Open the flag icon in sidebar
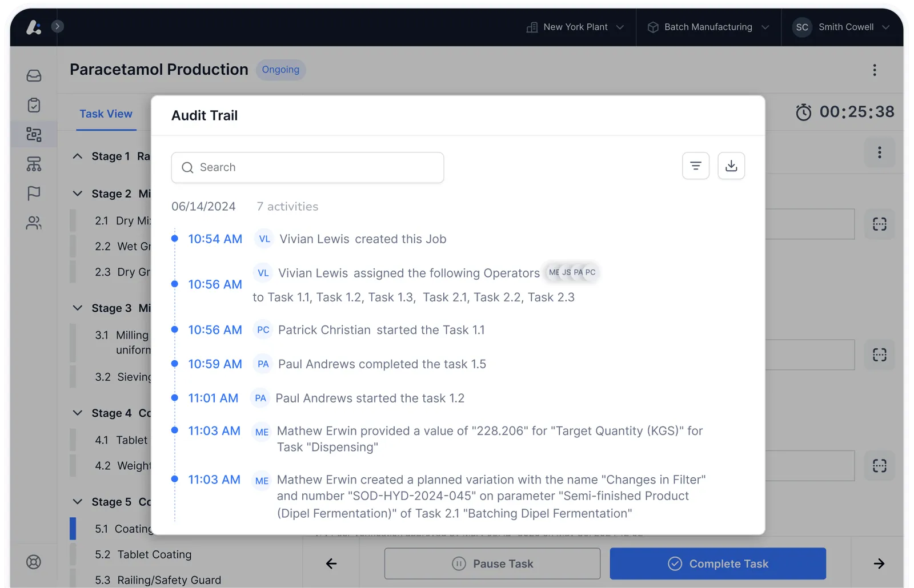The image size is (914, 588). (34, 194)
